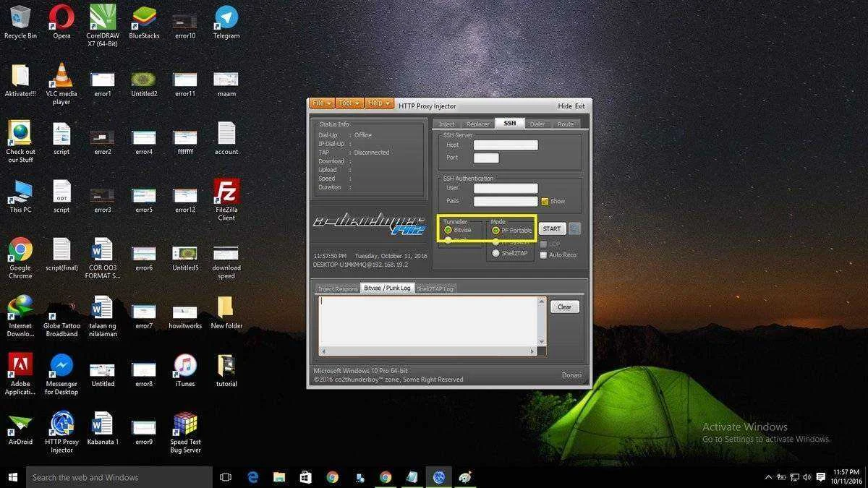Select the Kabanata 1 Word document
The image size is (868, 488).
tap(102, 428)
